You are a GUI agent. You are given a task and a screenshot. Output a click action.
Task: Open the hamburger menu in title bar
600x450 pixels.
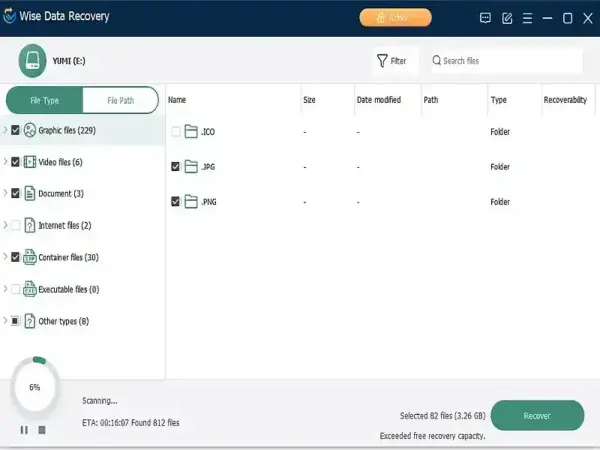pyautogui.click(x=527, y=18)
